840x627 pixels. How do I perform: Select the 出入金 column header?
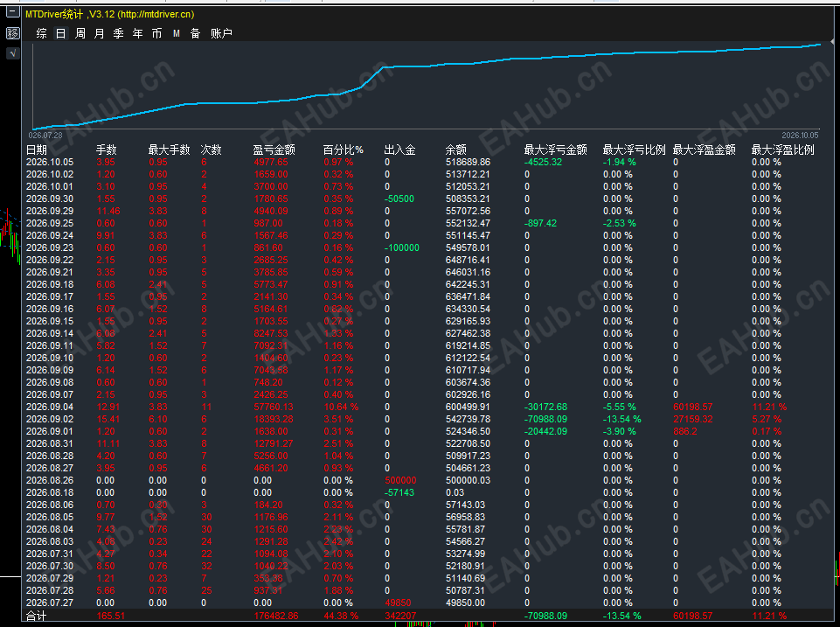click(400, 150)
